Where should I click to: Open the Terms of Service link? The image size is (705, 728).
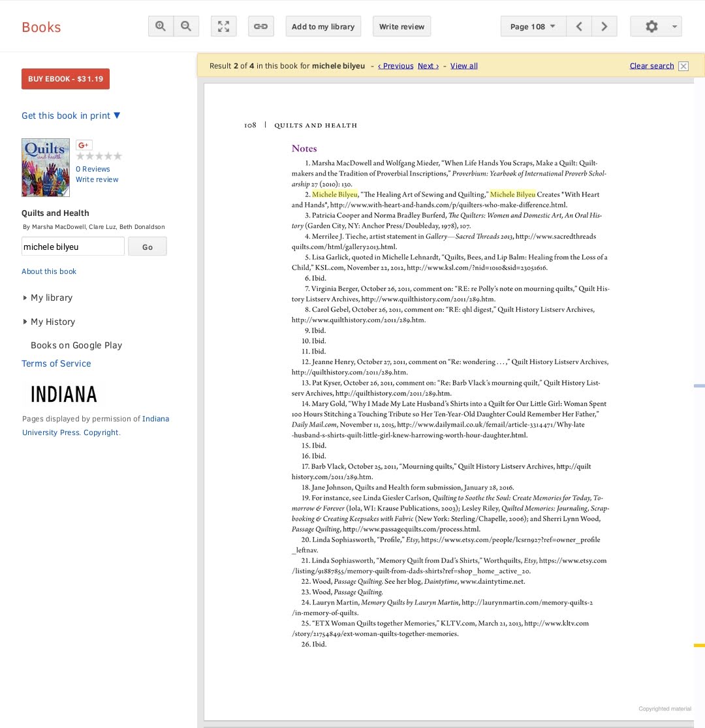click(x=56, y=363)
